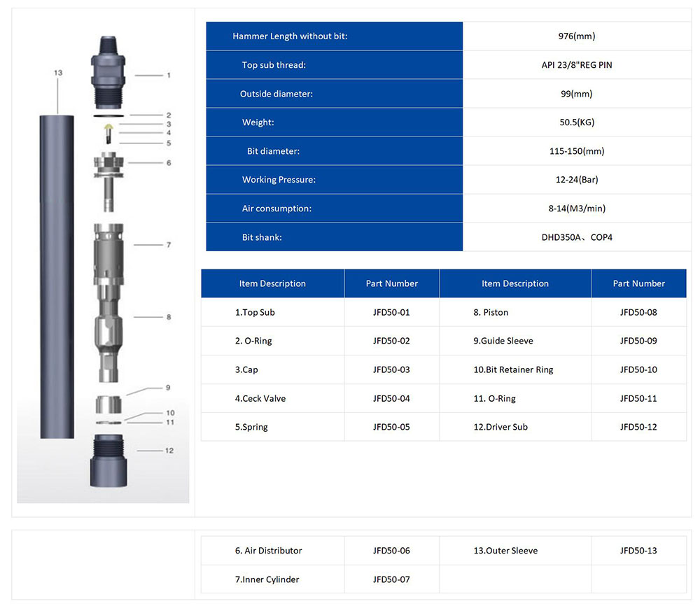Click the 4.Ceck Valve item description
Screen dimensions: 700x606
pos(260,398)
